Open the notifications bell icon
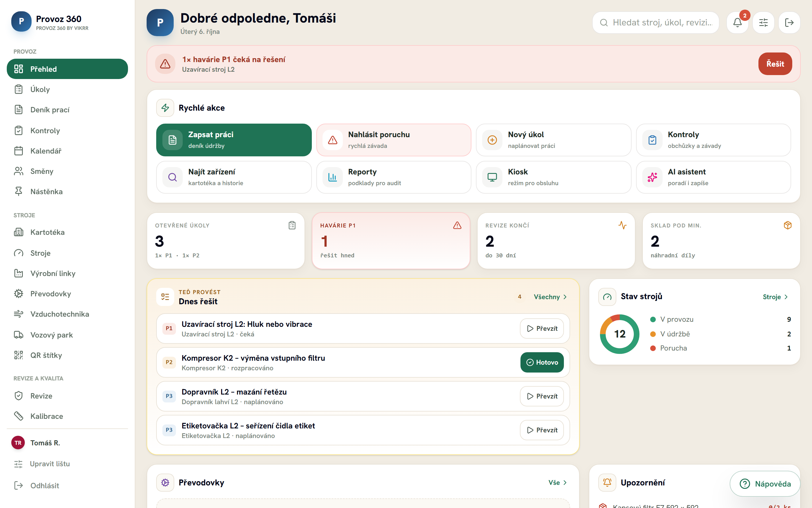Screen dimensions: 812x508 click(737, 23)
